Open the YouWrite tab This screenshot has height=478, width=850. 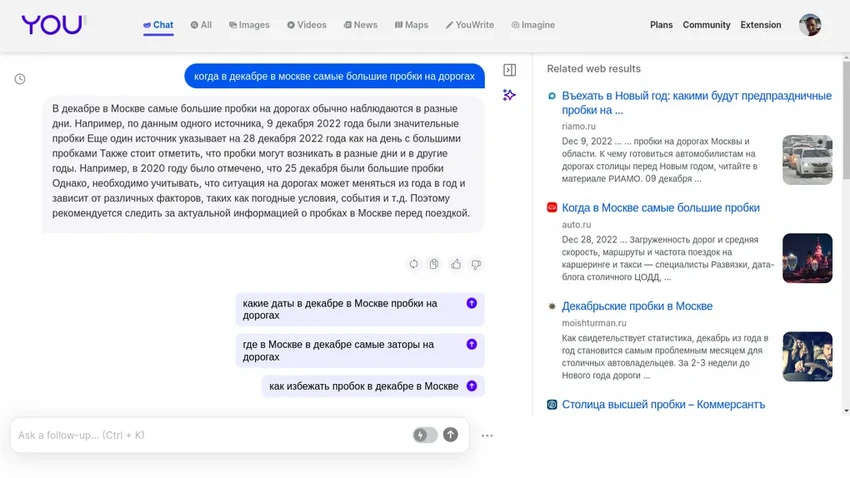(x=470, y=25)
